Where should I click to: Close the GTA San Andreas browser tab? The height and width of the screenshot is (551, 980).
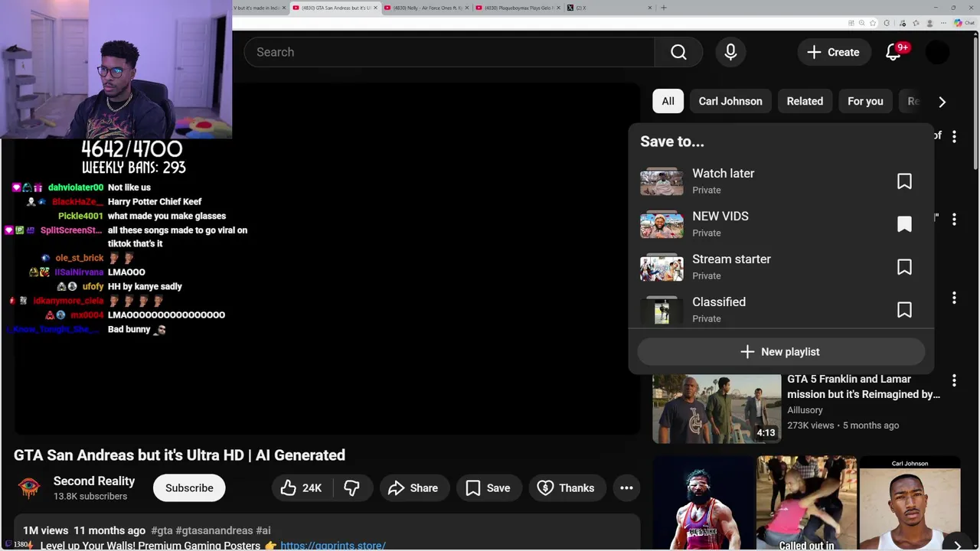[375, 8]
